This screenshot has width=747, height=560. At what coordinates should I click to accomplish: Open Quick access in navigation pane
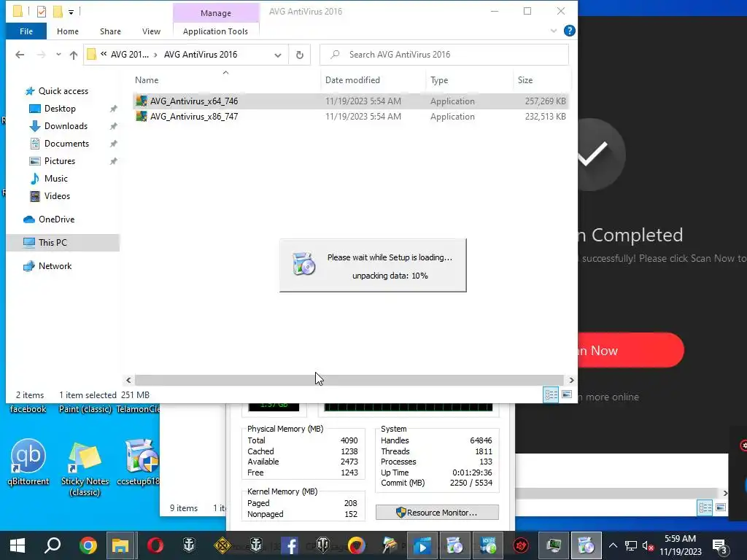pyautogui.click(x=63, y=91)
